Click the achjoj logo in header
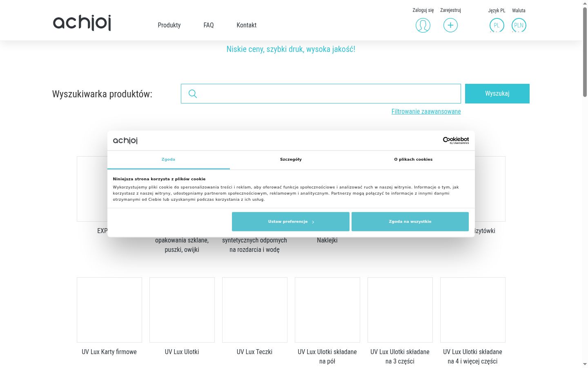 coord(82,23)
